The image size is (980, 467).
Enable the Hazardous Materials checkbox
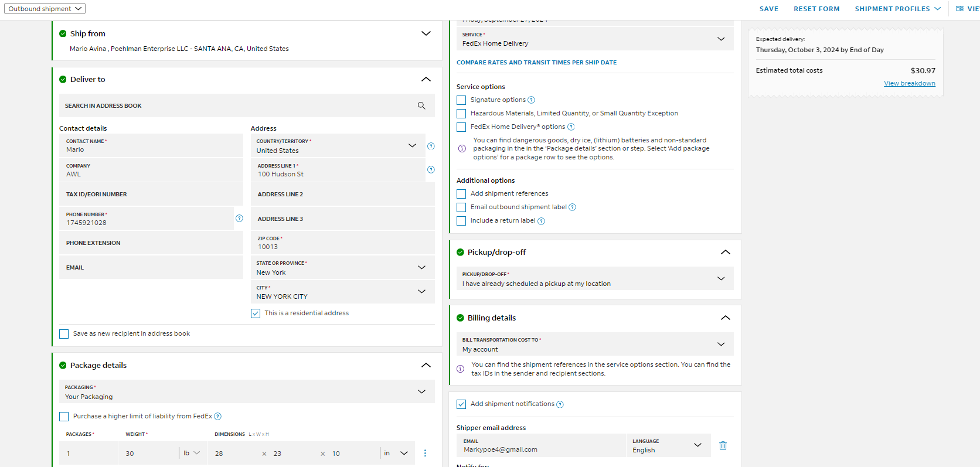pyautogui.click(x=461, y=114)
